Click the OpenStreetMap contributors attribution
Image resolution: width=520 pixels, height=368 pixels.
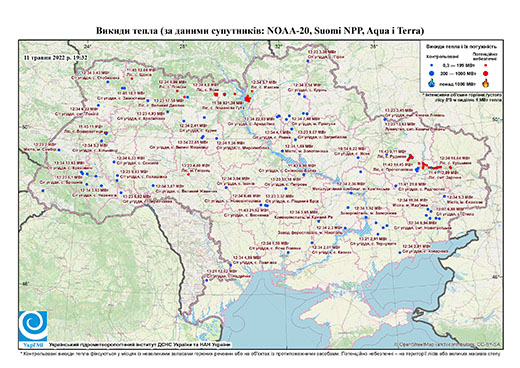pyautogui.click(x=447, y=344)
